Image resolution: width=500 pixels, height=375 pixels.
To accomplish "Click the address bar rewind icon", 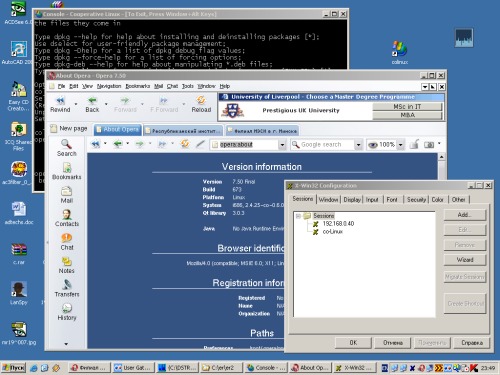I will [x=95, y=144].
